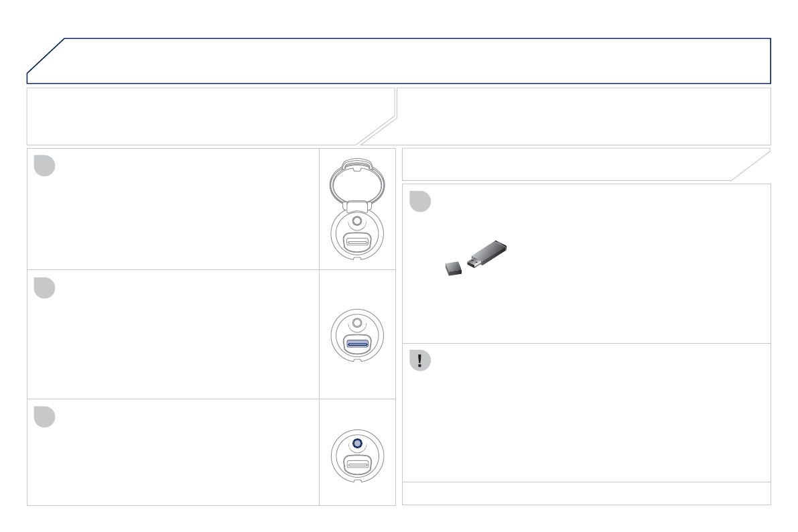
Task: Click the unhighlighted jack above the blue USB slot
Action: [x=356, y=323]
